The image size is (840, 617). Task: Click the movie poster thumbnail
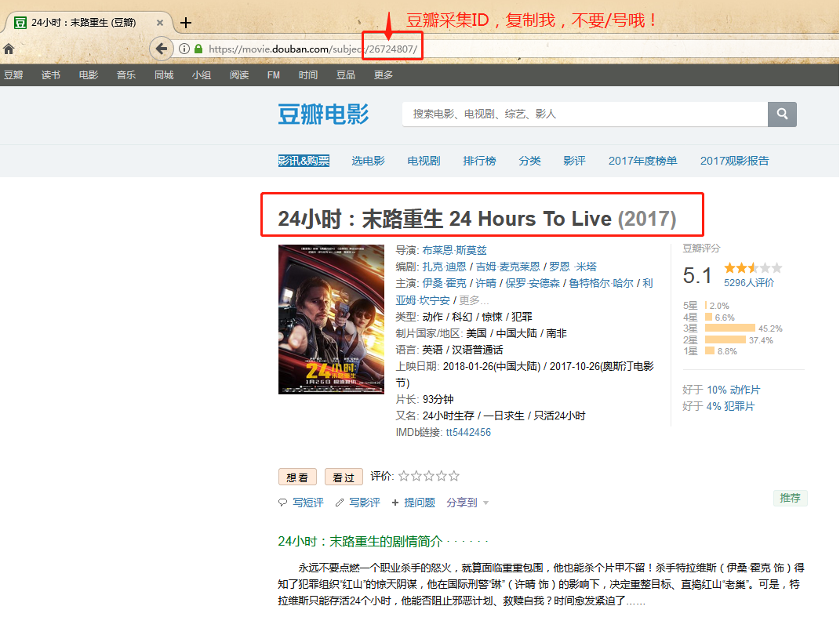[331, 319]
